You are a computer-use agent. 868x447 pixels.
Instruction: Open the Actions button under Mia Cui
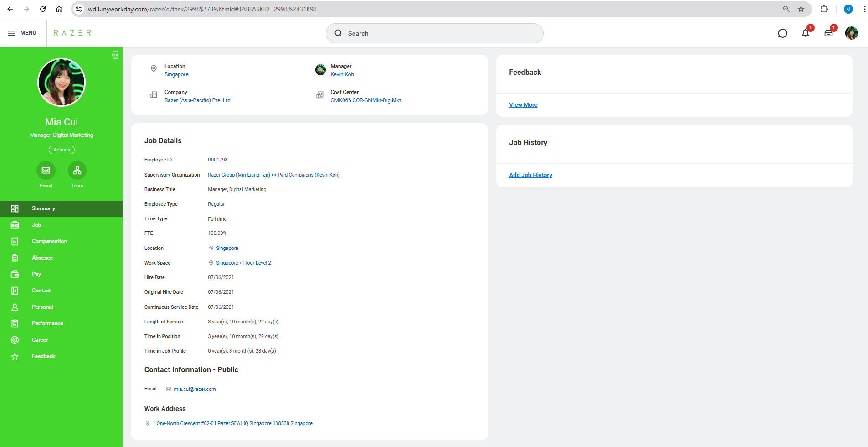62,150
